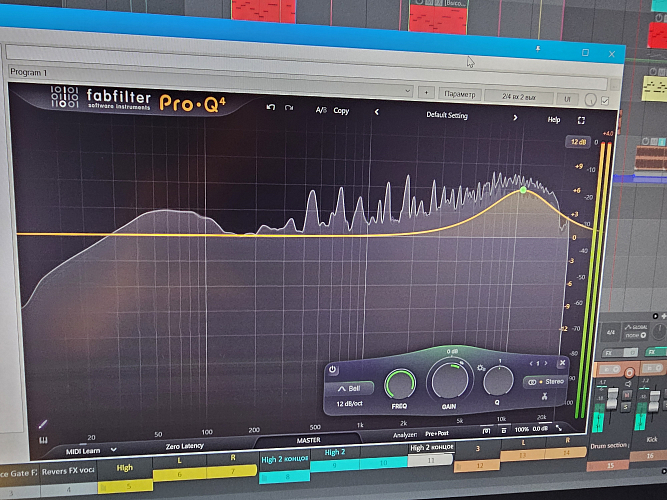Image resolution: width=667 pixels, height=500 pixels.
Task: Click the scissors split icon under Stereo
Action: tap(543, 395)
